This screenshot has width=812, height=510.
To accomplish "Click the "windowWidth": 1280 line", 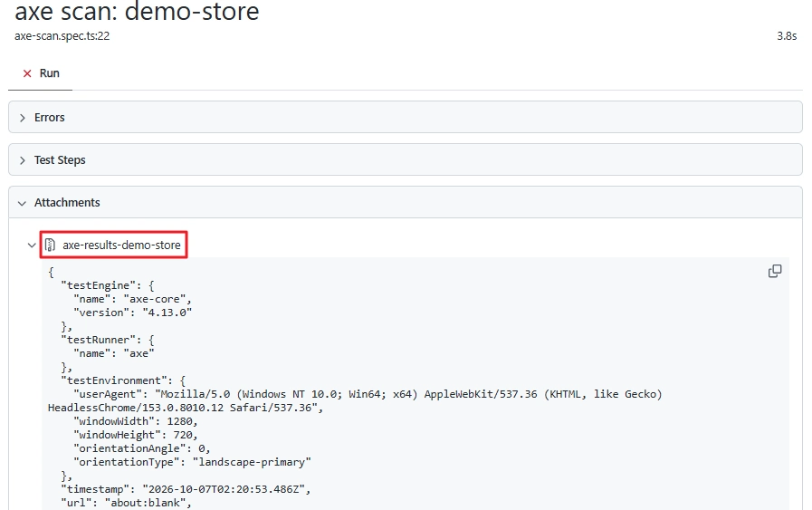I will 136,421.
